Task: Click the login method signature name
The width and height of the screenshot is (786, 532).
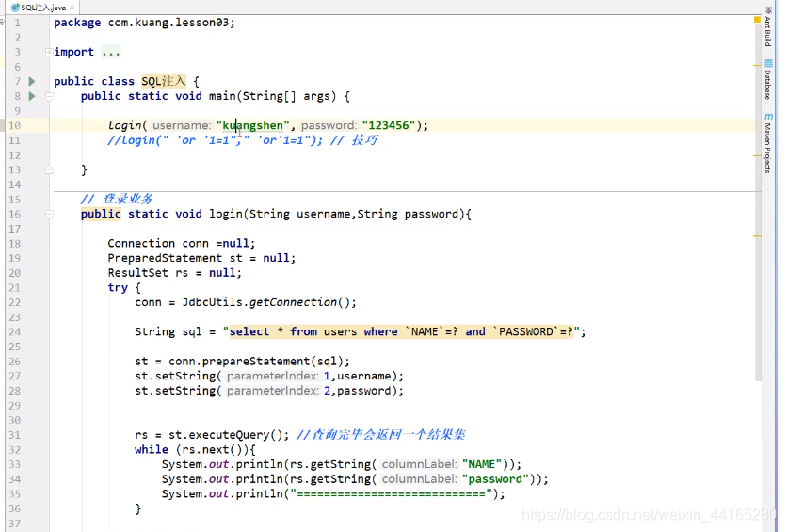Action: click(x=226, y=214)
